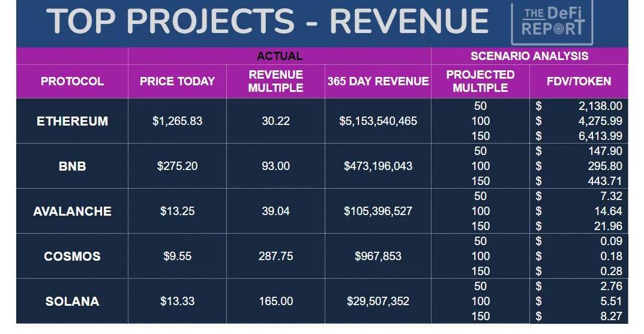This screenshot has height=334, width=644.
Task: Click The DeFi Report logo
Action: point(552,22)
